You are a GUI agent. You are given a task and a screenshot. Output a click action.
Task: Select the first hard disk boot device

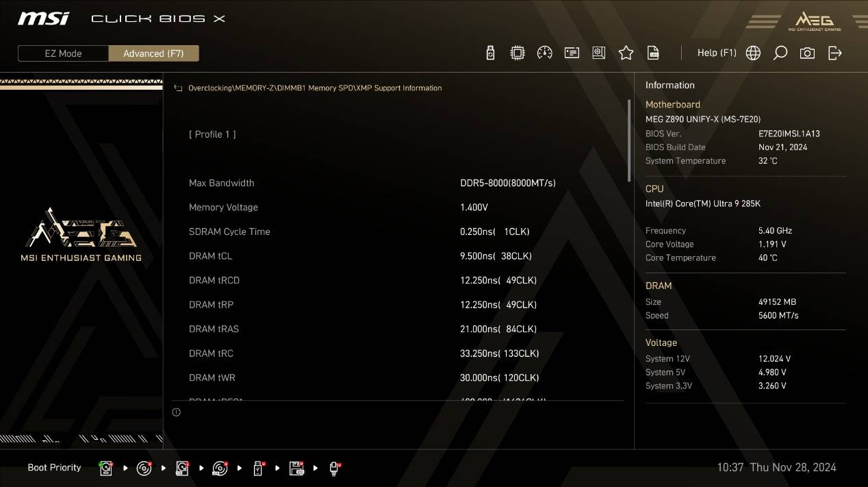[x=106, y=469]
